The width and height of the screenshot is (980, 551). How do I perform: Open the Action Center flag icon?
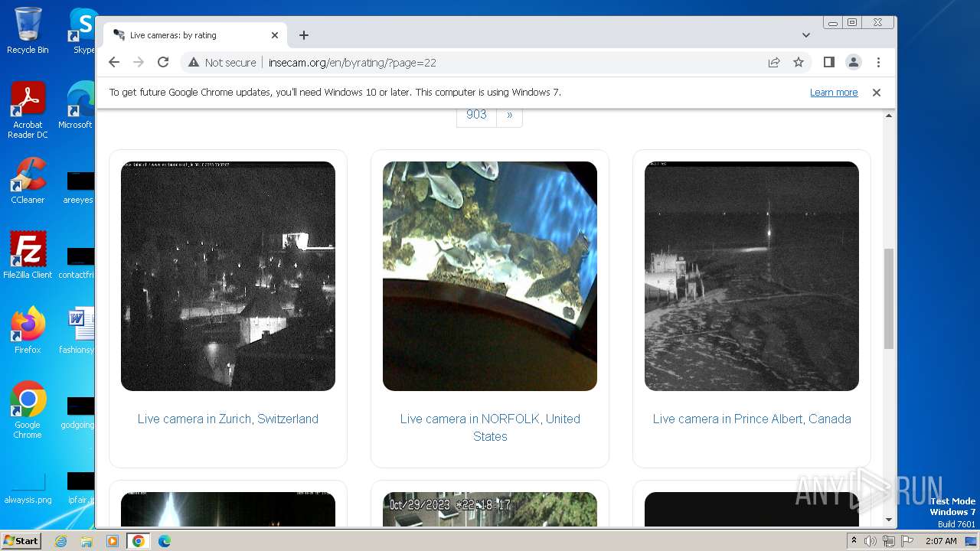pos(906,541)
